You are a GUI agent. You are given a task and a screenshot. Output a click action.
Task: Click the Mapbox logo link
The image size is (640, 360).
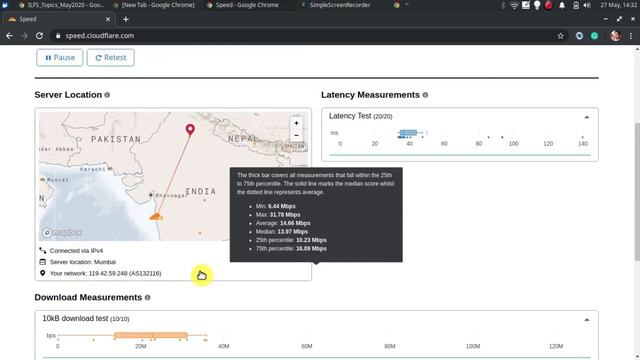(x=62, y=233)
